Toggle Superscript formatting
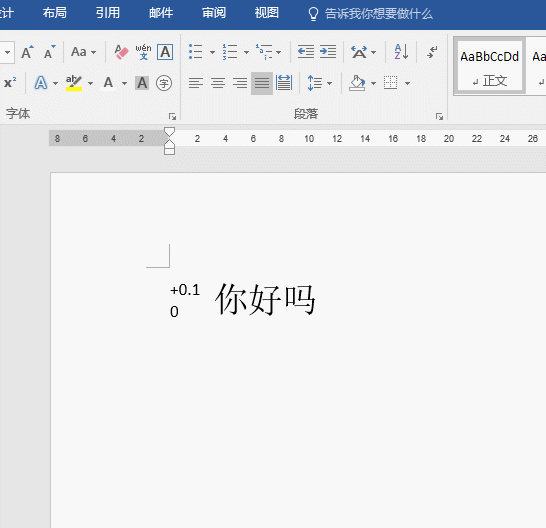The image size is (546, 528). coord(10,83)
